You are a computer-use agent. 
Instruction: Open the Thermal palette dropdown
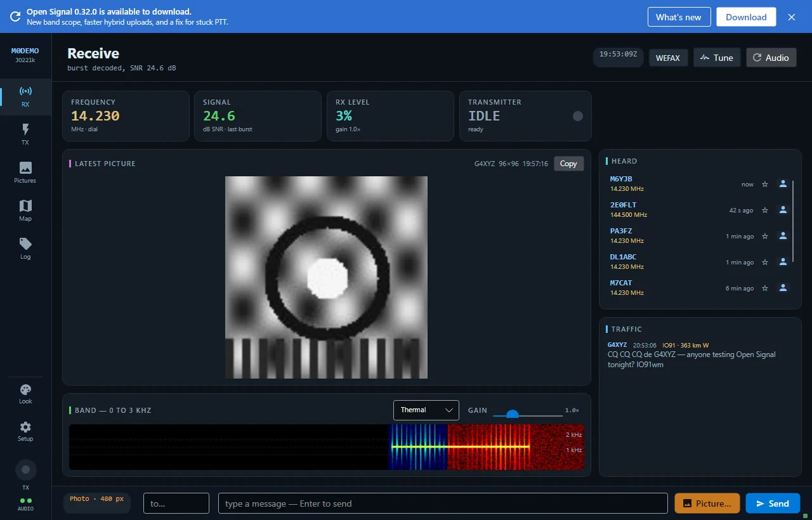[x=426, y=410]
